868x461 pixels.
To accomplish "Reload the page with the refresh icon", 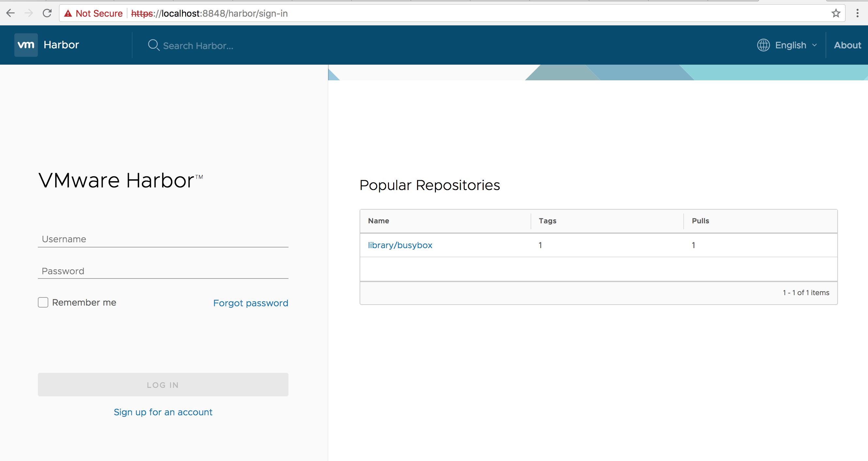I will tap(47, 13).
